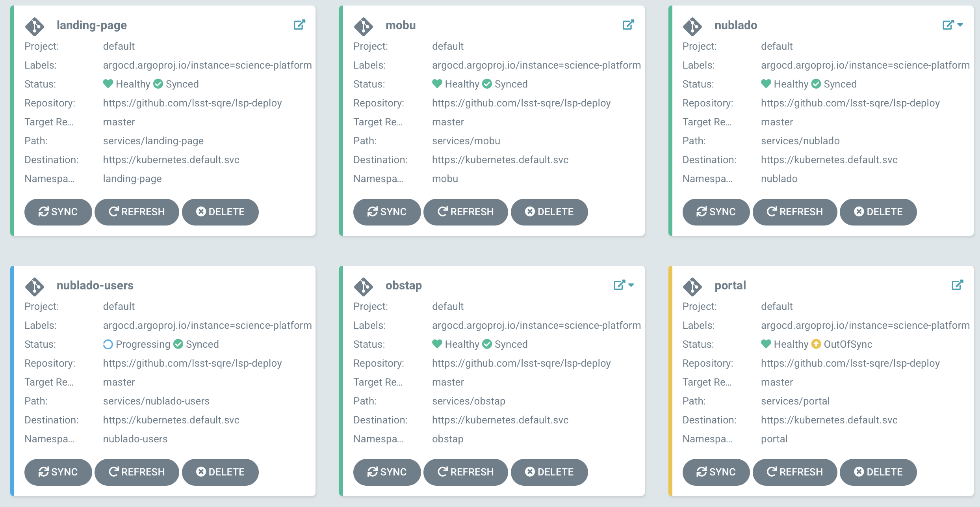980x507 pixels.
Task: Delete the portal application
Action: 878,472
